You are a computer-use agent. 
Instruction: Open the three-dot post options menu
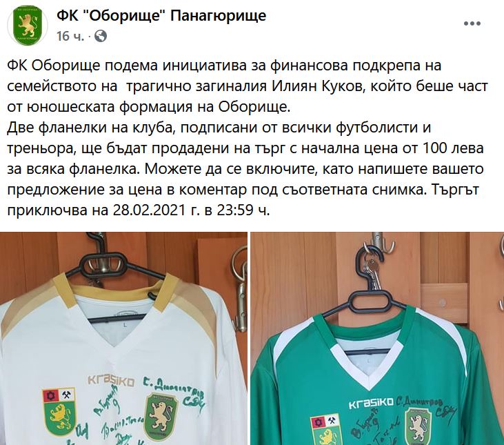(472, 23)
